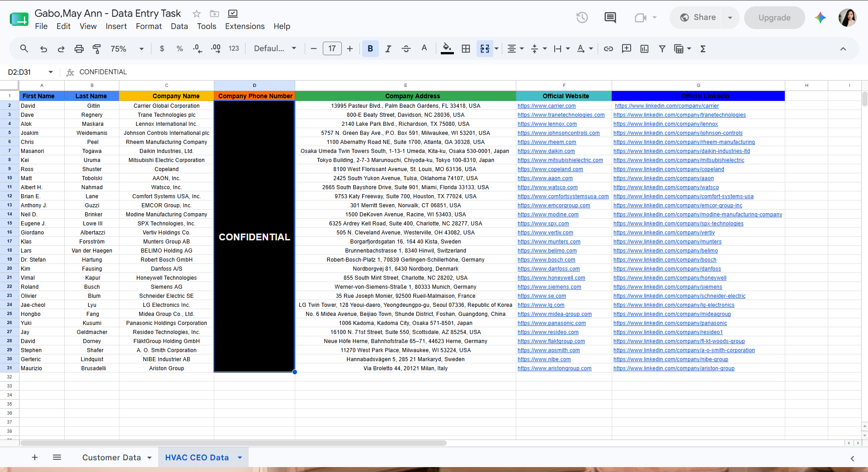Viewport: 868px width, 472px height.
Task: Open the Data menu
Action: (x=179, y=26)
